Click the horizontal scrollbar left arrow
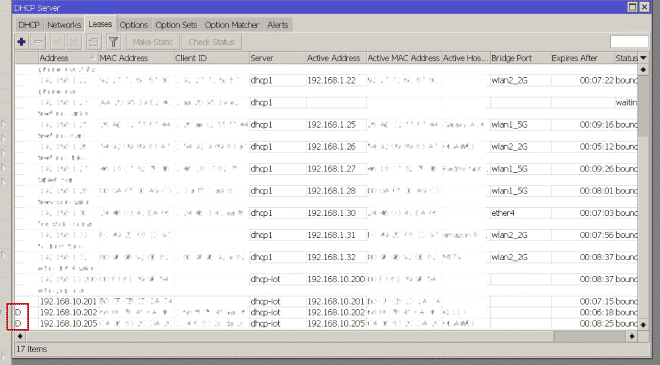 (x=20, y=336)
